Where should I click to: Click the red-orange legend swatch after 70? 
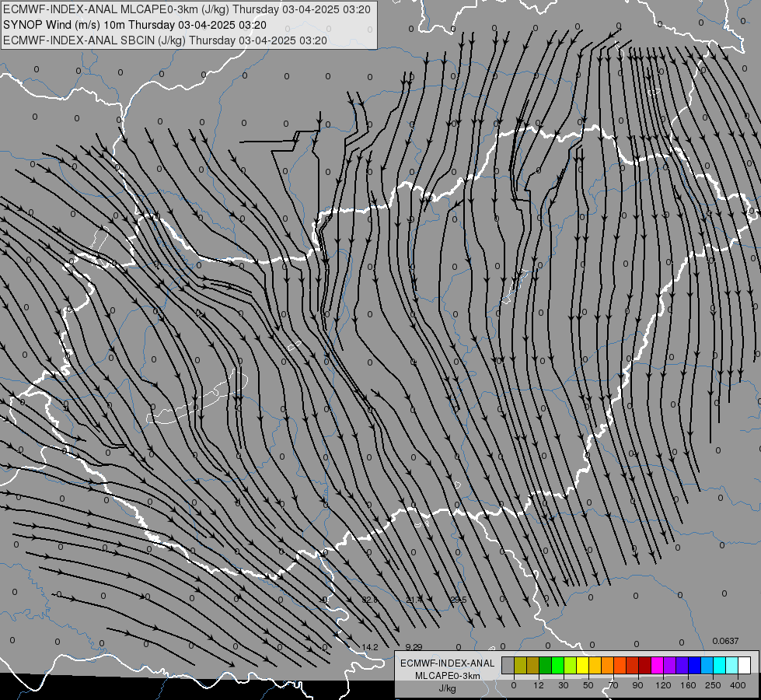point(620,665)
